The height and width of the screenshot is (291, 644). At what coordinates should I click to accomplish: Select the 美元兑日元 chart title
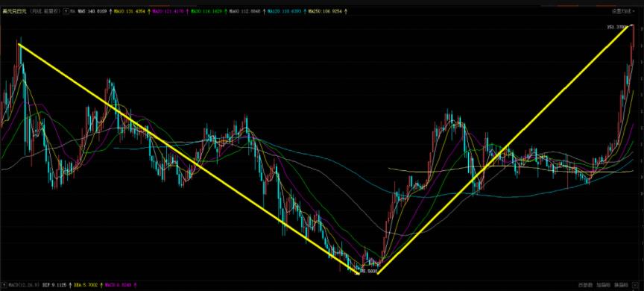pos(14,11)
